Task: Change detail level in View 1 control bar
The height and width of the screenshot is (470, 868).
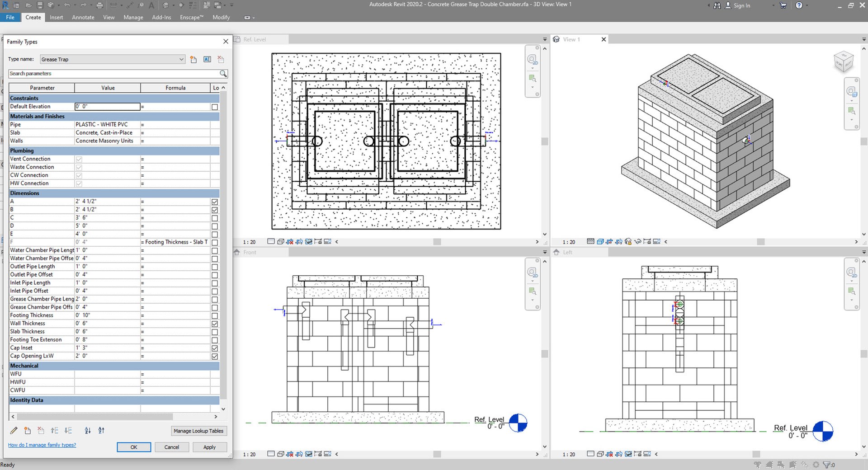Action: (590, 242)
